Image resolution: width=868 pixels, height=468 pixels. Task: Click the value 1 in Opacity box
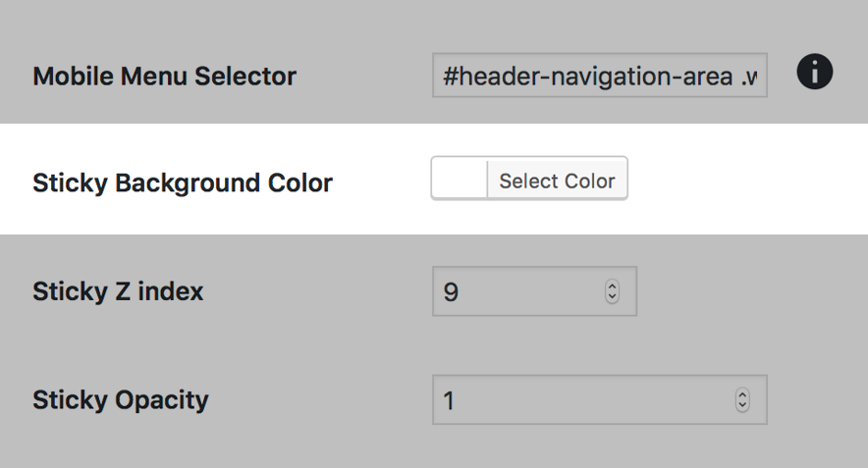[450, 401]
